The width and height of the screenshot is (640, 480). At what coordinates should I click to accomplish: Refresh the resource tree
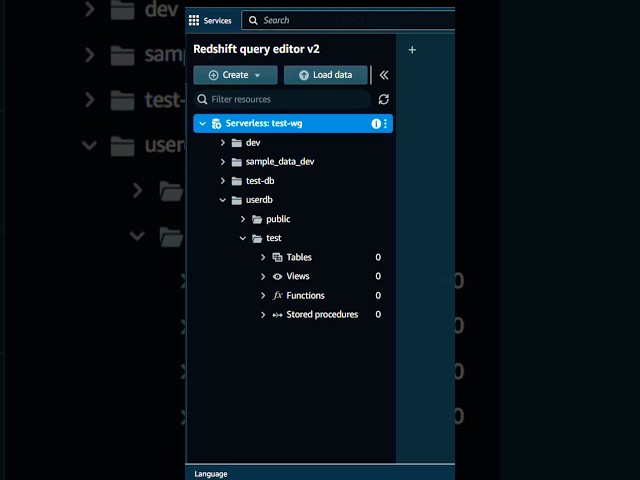coord(383,99)
